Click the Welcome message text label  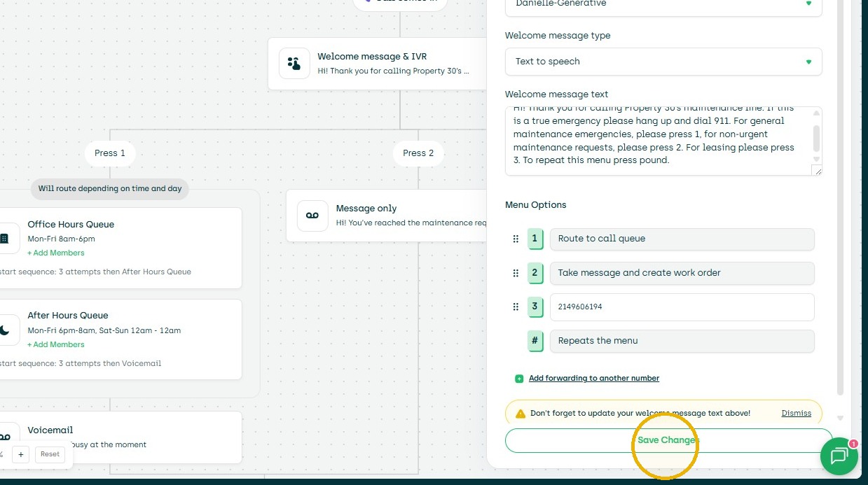click(x=557, y=94)
